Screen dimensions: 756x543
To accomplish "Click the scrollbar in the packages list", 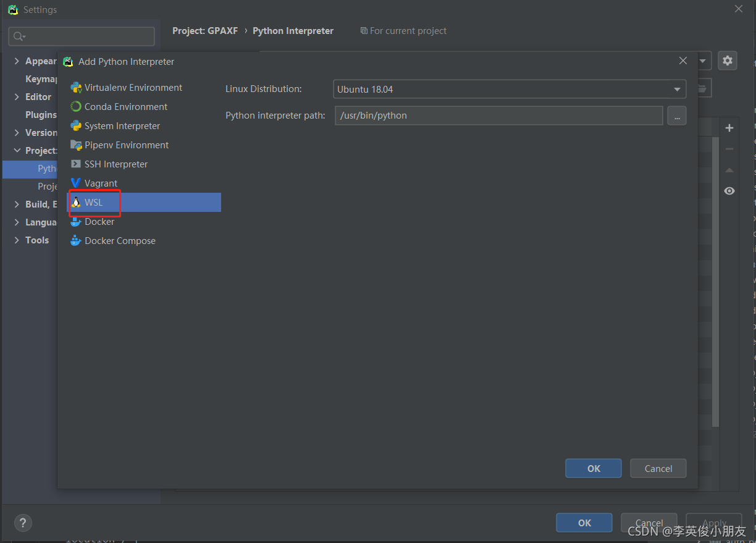I will (715, 281).
